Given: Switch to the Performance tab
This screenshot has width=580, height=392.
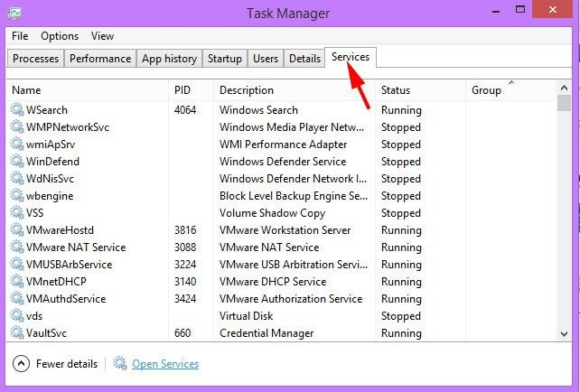Looking at the screenshot, I should [x=100, y=59].
